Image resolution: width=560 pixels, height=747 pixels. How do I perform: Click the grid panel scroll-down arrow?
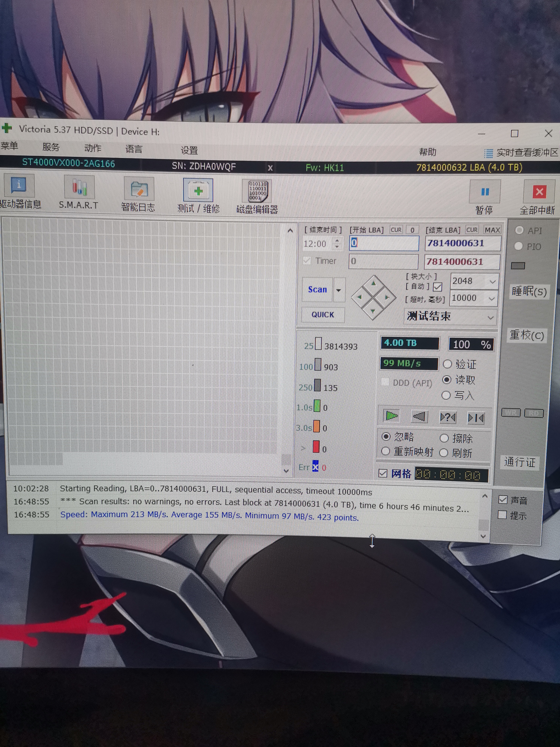click(286, 470)
